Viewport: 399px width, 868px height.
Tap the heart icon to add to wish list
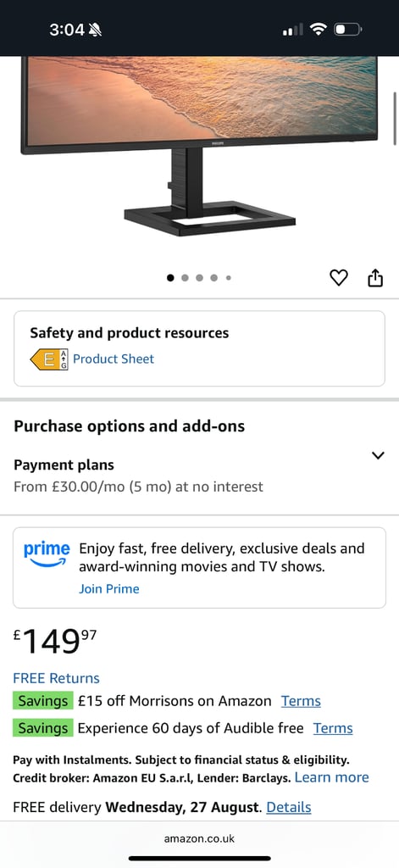[x=339, y=277]
